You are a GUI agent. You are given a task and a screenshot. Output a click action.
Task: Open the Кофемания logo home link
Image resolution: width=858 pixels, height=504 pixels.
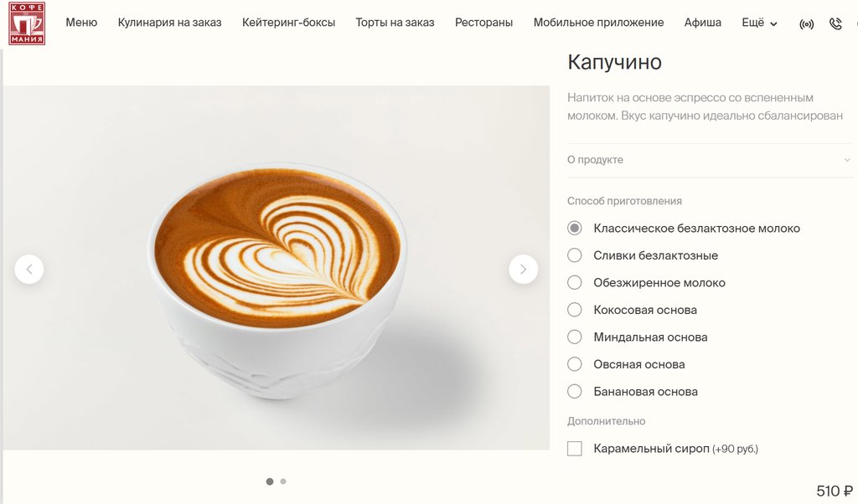(x=27, y=23)
